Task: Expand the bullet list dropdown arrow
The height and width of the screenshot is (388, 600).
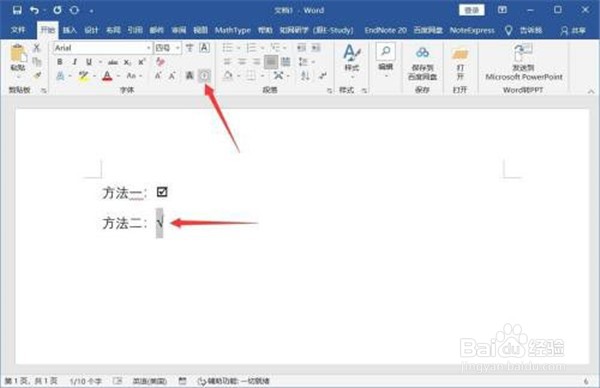Action: pyautogui.click(x=238, y=48)
